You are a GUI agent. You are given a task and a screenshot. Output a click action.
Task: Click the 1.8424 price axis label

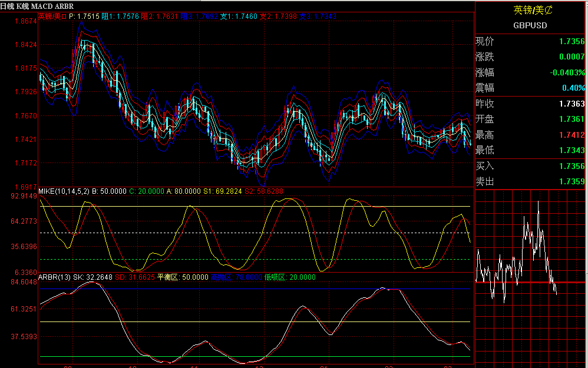point(25,45)
